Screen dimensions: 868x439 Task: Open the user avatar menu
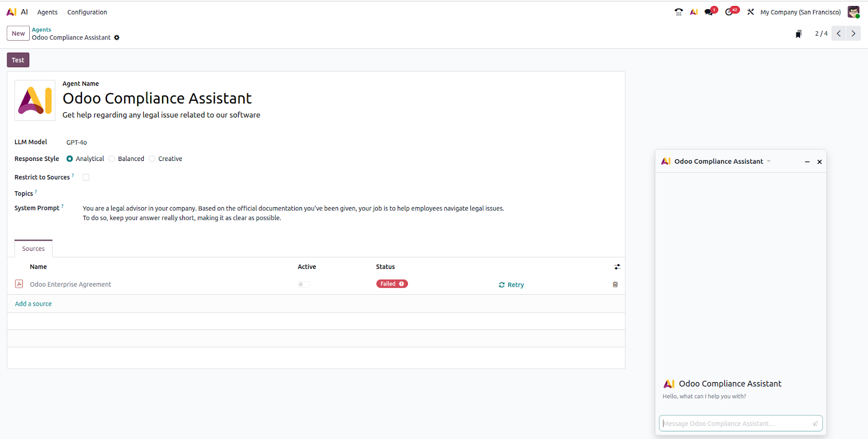pos(853,12)
